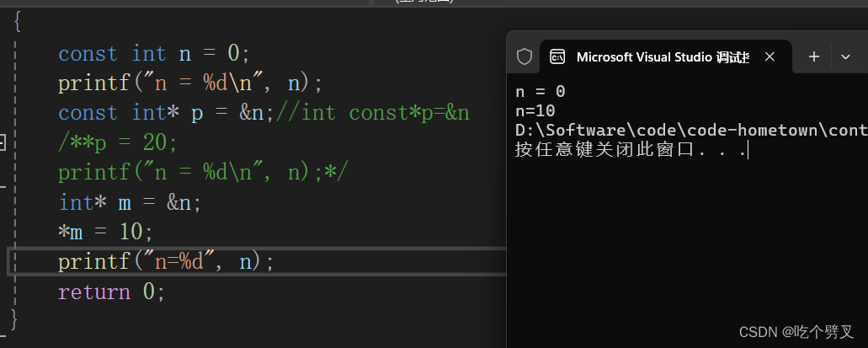Click the comment '//int const*p=&n'

point(372,113)
